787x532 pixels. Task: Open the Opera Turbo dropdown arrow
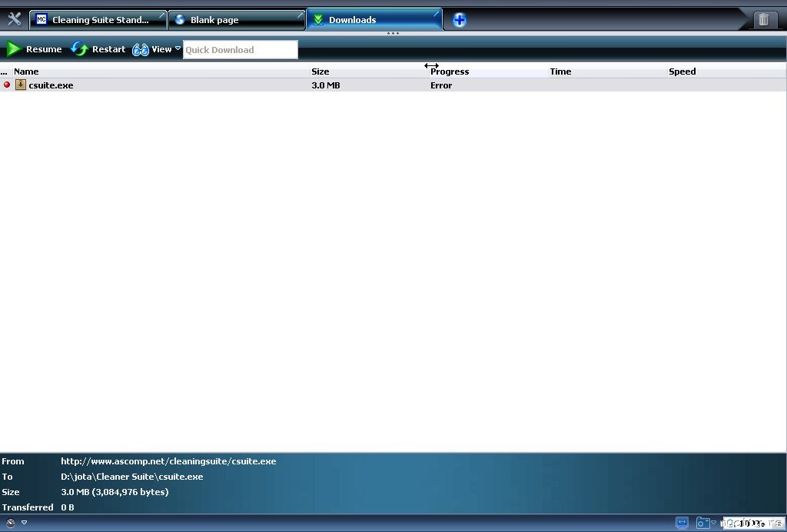24,523
